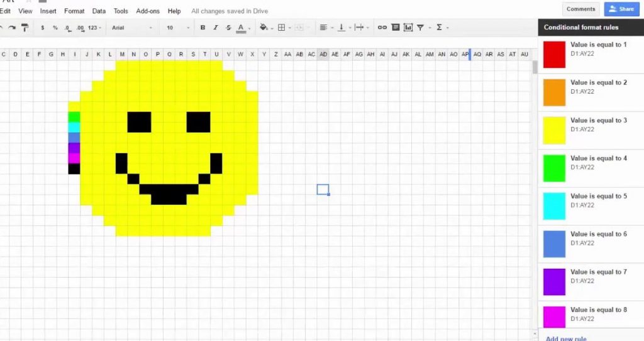The height and width of the screenshot is (341, 644).
Task: Click the filter funnel icon
Action: coord(421,28)
